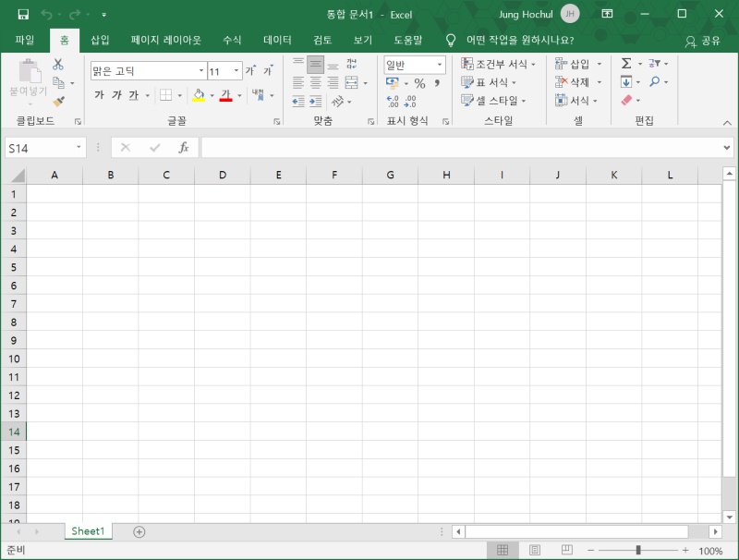
Task: Click the accounting number format icon
Action: pos(392,83)
